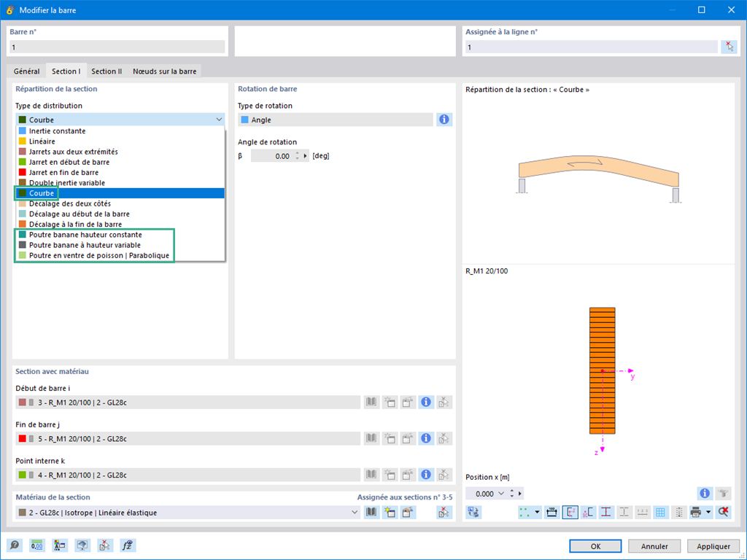Screen dimensions: 747x560
Task: Edit section of Point interne k
Action: (x=408, y=474)
